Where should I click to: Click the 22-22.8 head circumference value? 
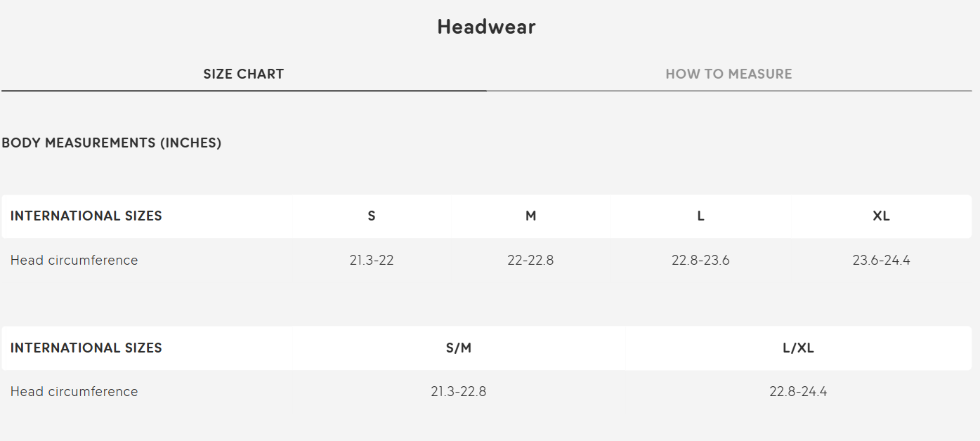[x=530, y=261]
